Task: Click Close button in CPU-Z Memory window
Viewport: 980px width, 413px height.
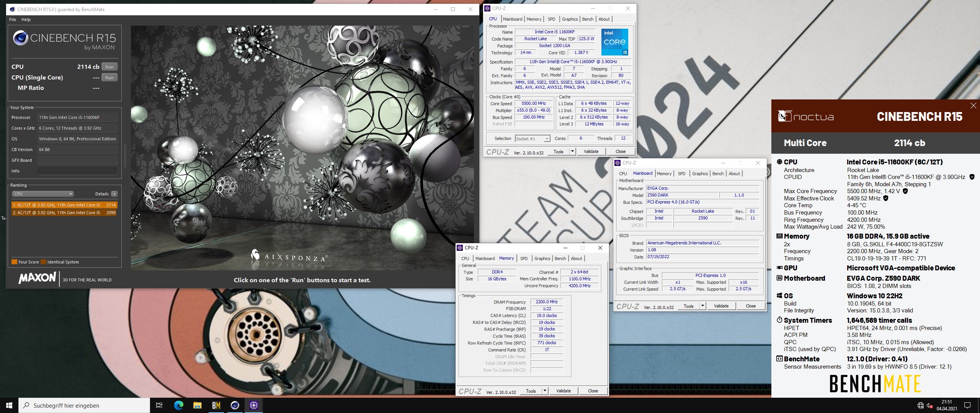Action: point(593,391)
